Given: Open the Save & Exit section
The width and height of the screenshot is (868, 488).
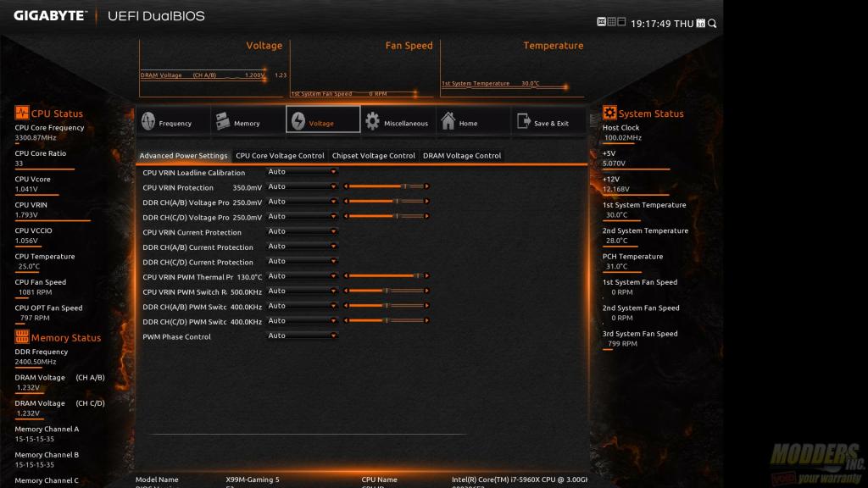Looking at the screenshot, I should [x=548, y=122].
